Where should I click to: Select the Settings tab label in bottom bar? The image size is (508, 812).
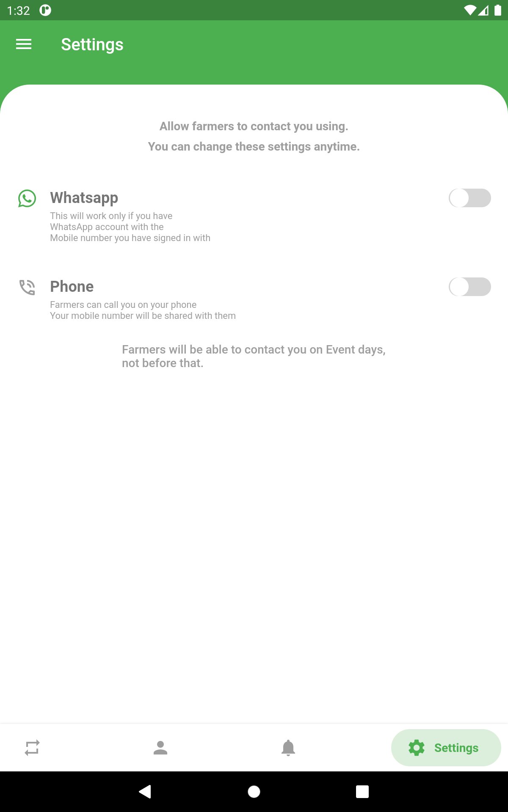point(456,748)
